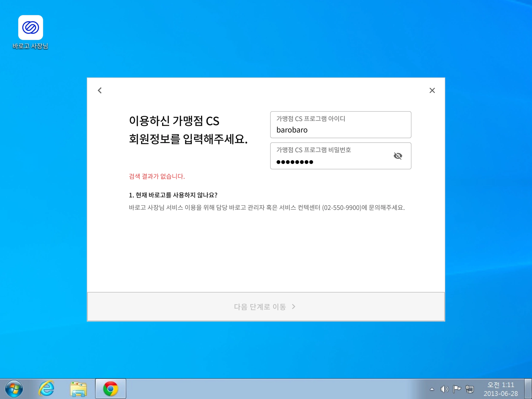Click the back arrow in the dialog
The height and width of the screenshot is (399, 532).
(x=100, y=90)
